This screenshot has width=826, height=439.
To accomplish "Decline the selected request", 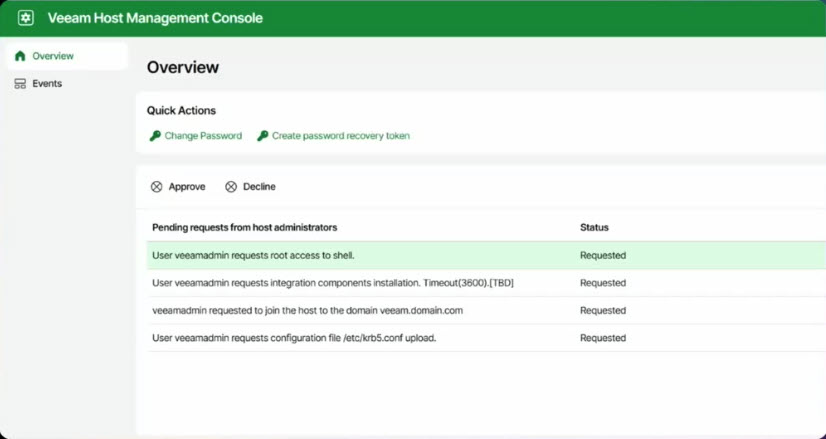I will (250, 187).
